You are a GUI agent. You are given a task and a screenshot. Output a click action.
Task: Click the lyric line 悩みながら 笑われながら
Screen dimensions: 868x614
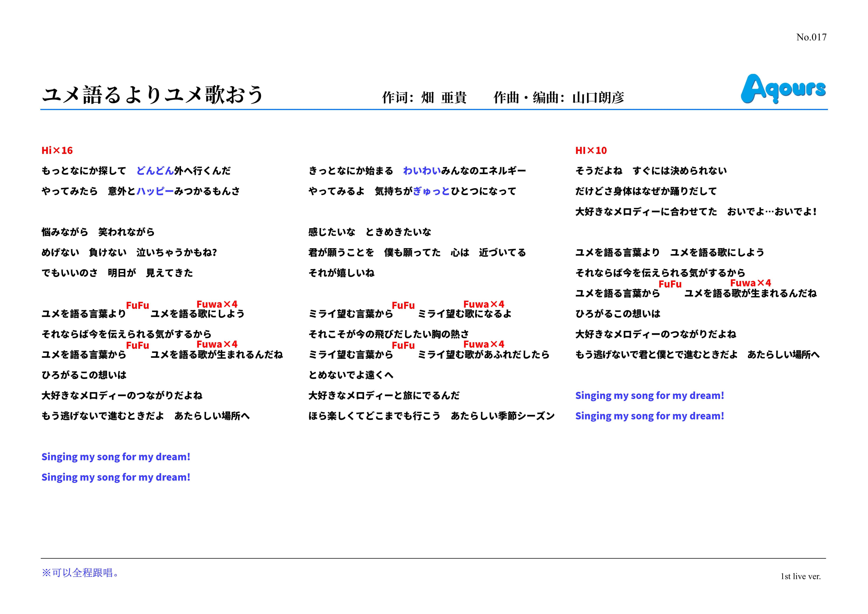click(x=98, y=232)
